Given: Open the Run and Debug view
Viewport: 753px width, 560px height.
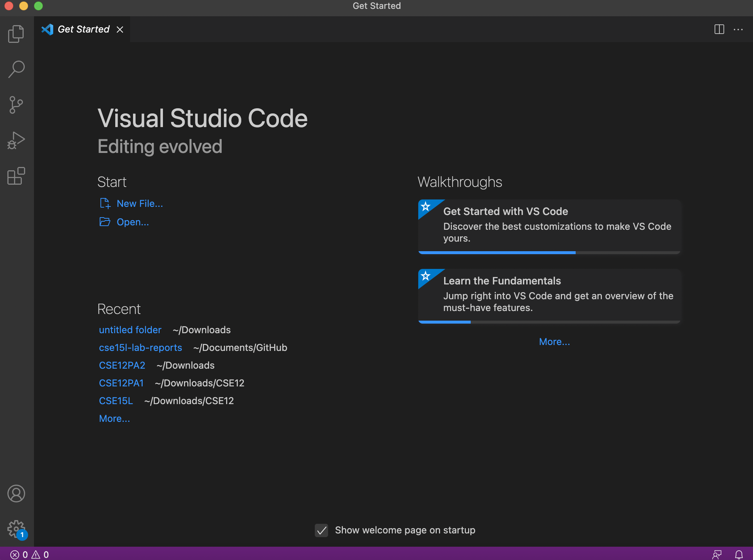Looking at the screenshot, I should pos(16,140).
